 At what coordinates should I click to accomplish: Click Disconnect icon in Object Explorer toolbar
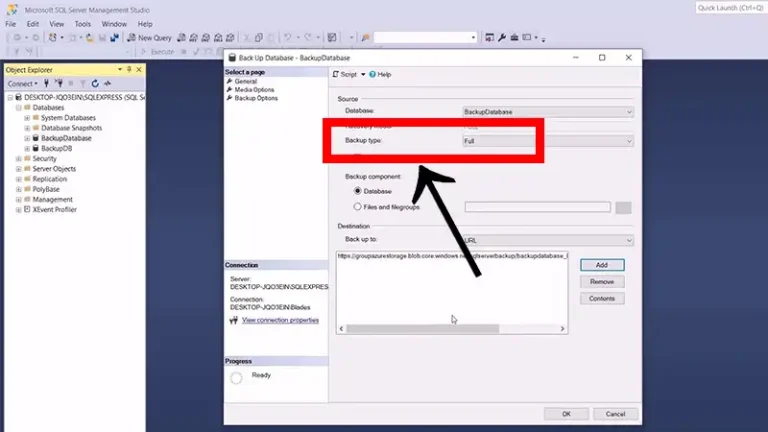pos(59,83)
